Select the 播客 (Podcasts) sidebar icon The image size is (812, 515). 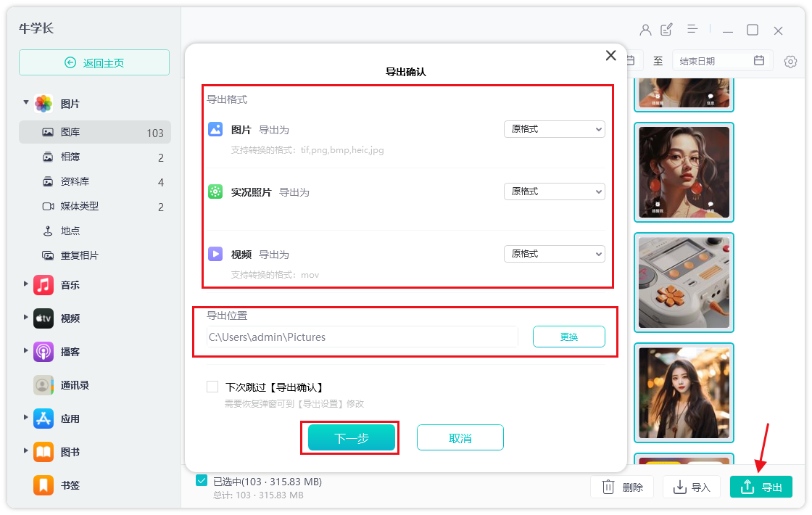click(x=43, y=351)
